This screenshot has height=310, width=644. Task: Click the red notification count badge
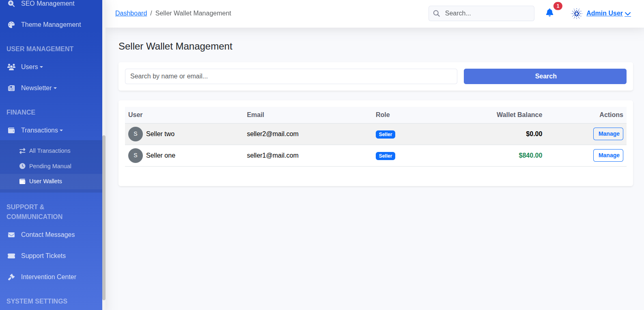coord(558,6)
